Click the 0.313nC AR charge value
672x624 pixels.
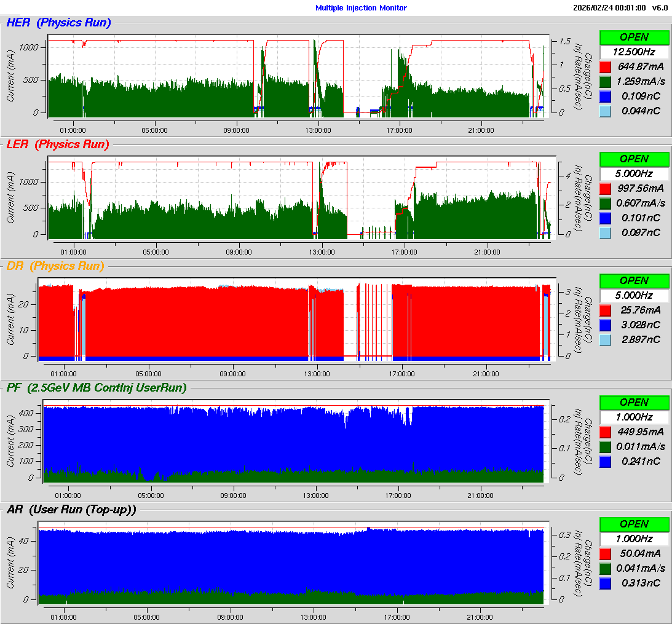tap(640, 583)
